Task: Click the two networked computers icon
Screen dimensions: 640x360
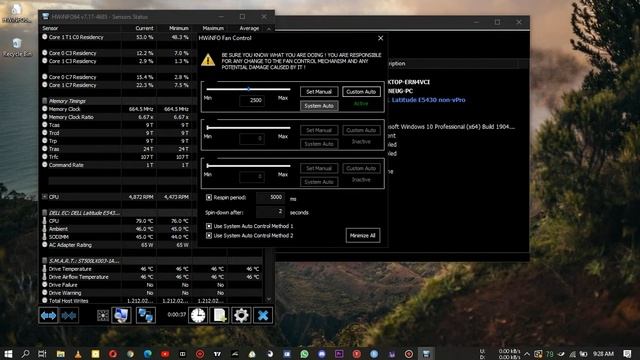Action: 146,316
